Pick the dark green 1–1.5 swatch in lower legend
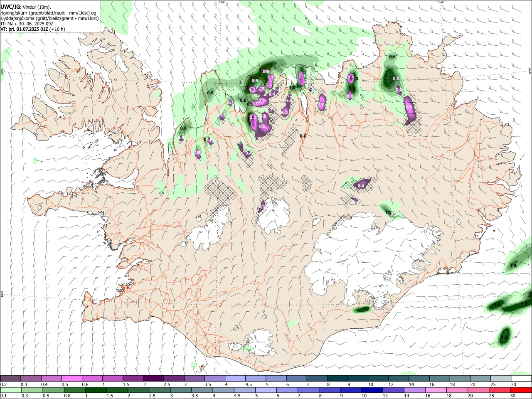Screen dimensions: 532x399 [x=96, y=390]
